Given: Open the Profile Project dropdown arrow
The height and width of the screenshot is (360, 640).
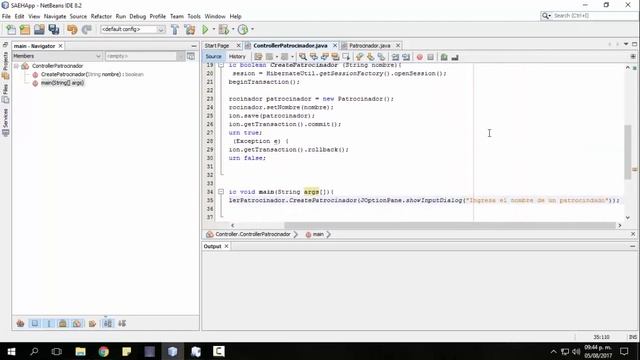Looking at the screenshot, I should (252, 29).
